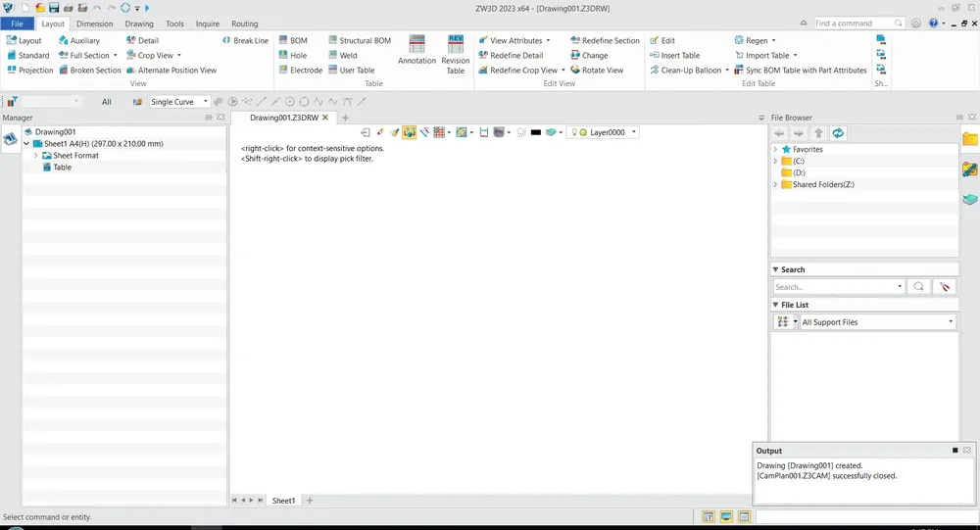The image size is (980, 530).
Task: Click the Projection view tool
Action: click(30, 71)
